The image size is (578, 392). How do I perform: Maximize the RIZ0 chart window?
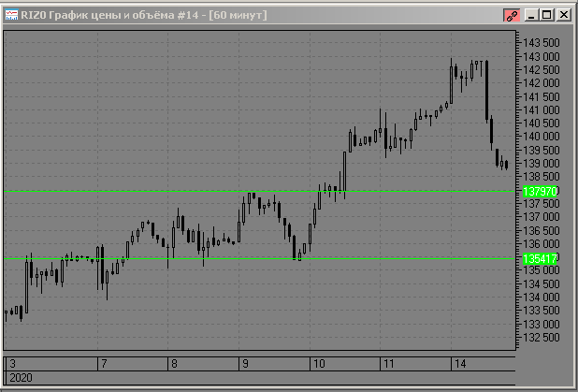[x=547, y=15]
